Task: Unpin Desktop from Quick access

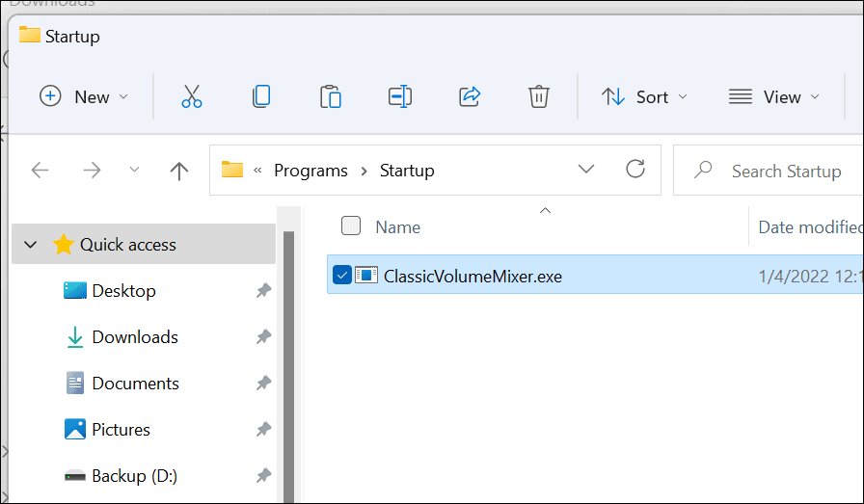Action: (263, 291)
